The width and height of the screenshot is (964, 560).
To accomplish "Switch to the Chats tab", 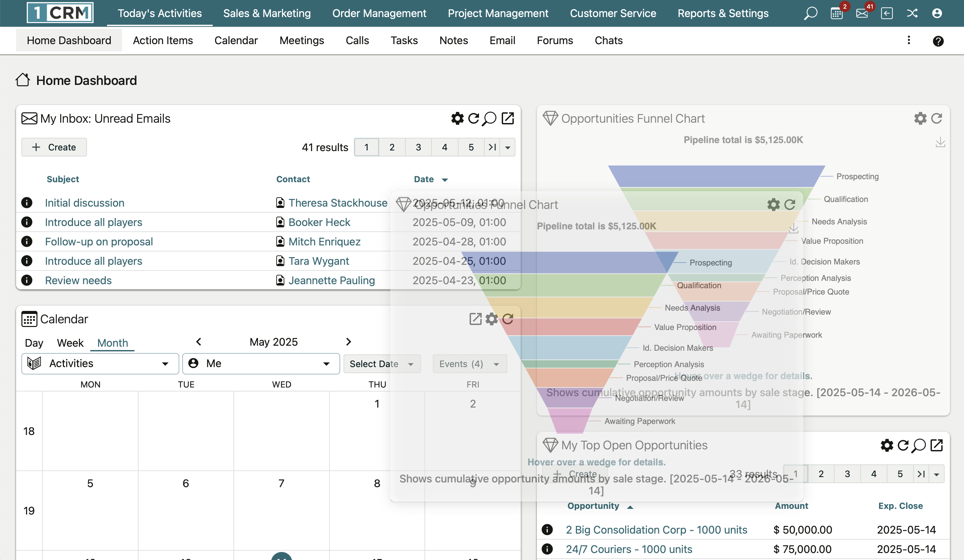I will coord(608,40).
